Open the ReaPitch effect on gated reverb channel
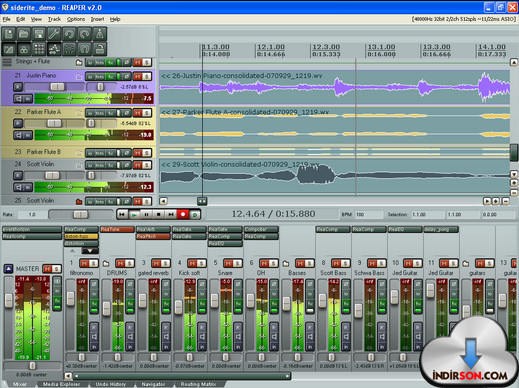Viewport: 519px width, 388px height. click(x=153, y=236)
